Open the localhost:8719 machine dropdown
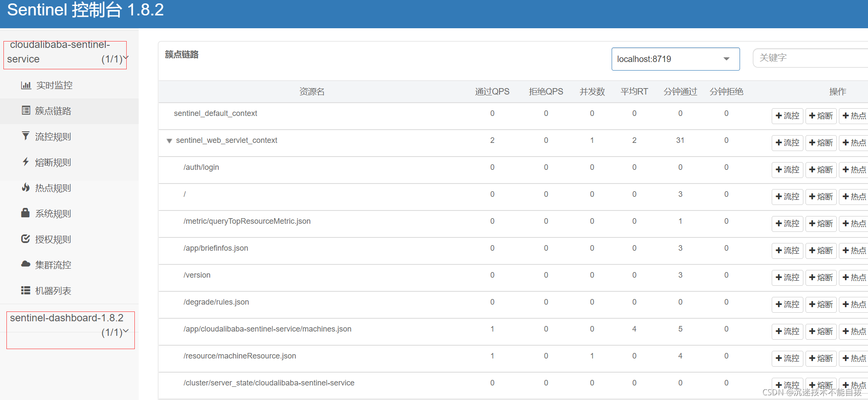 pos(675,59)
